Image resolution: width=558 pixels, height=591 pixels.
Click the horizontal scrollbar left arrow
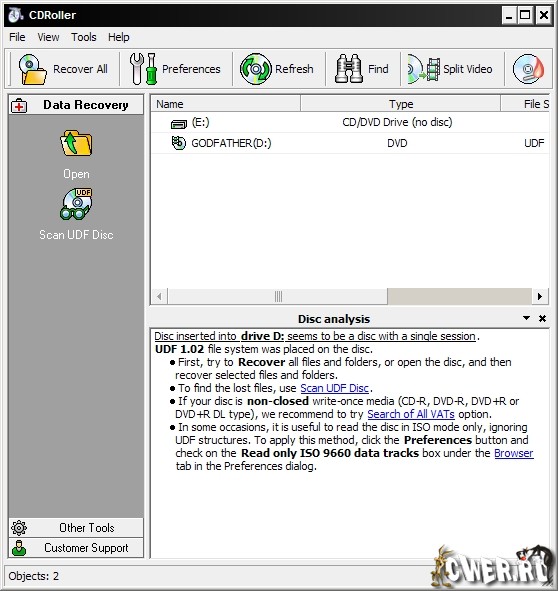point(159,297)
